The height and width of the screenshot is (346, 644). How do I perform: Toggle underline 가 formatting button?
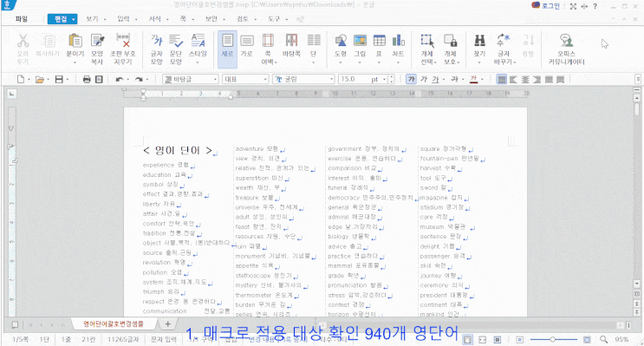coord(435,79)
